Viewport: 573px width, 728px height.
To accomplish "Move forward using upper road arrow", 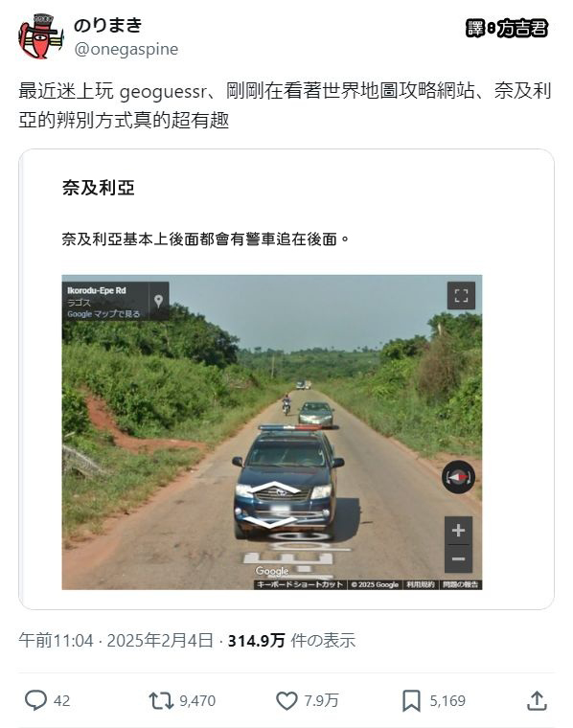I will tap(275, 488).
